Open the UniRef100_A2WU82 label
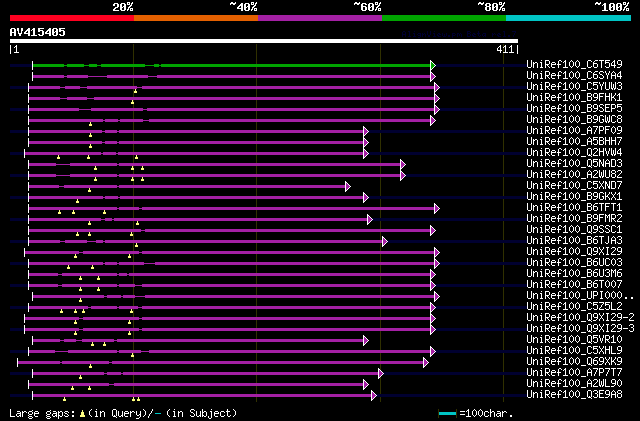Image resolution: width=640 pixels, height=421 pixels. (x=574, y=175)
